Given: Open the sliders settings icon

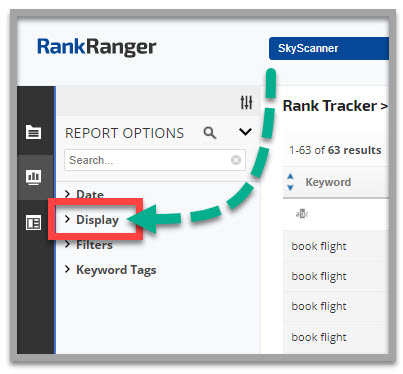Looking at the screenshot, I should (x=246, y=102).
